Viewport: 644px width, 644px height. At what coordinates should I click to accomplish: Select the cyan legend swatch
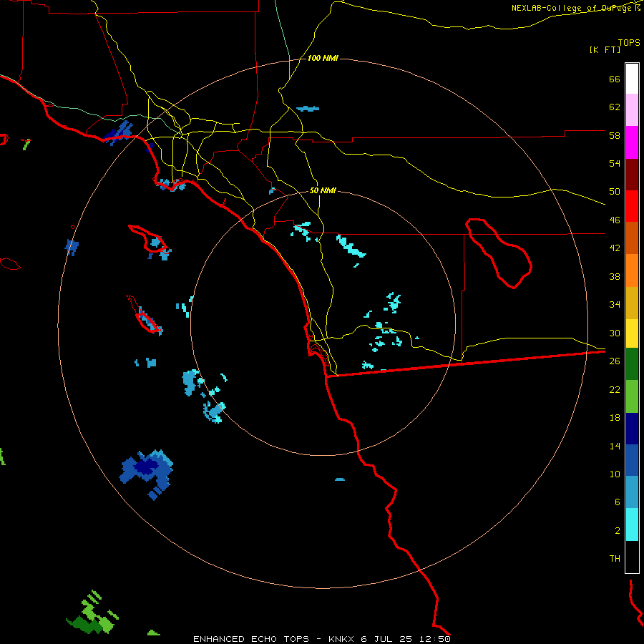tap(632, 525)
